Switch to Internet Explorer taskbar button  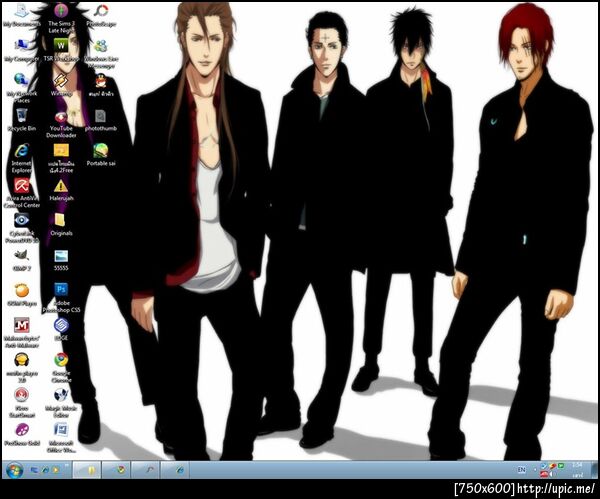[176, 470]
